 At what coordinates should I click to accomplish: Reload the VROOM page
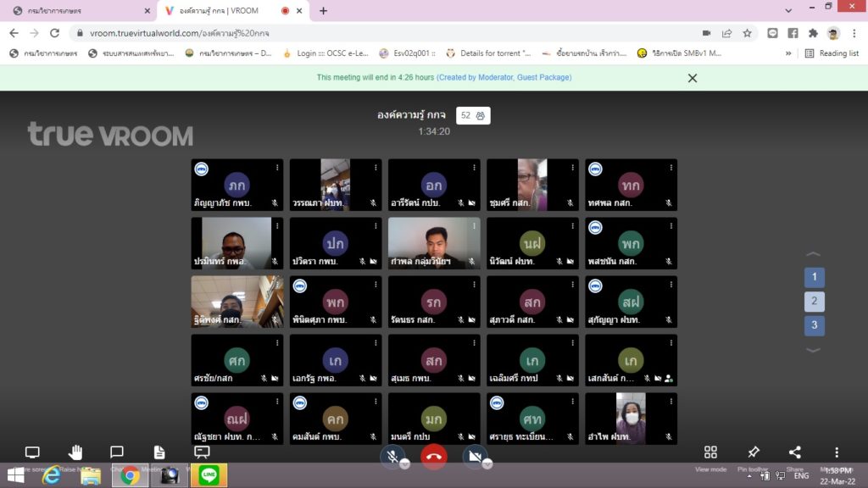tap(54, 33)
